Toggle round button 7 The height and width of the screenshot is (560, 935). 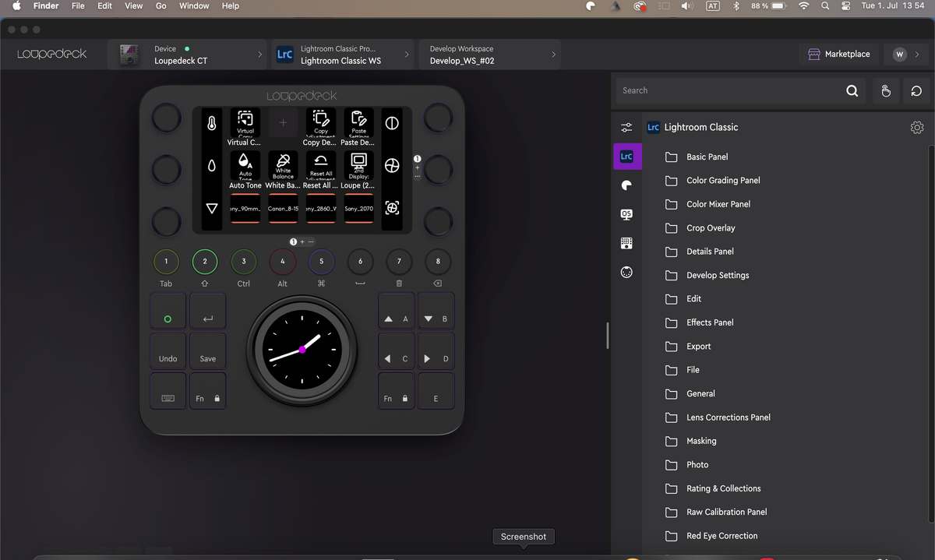(x=399, y=262)
